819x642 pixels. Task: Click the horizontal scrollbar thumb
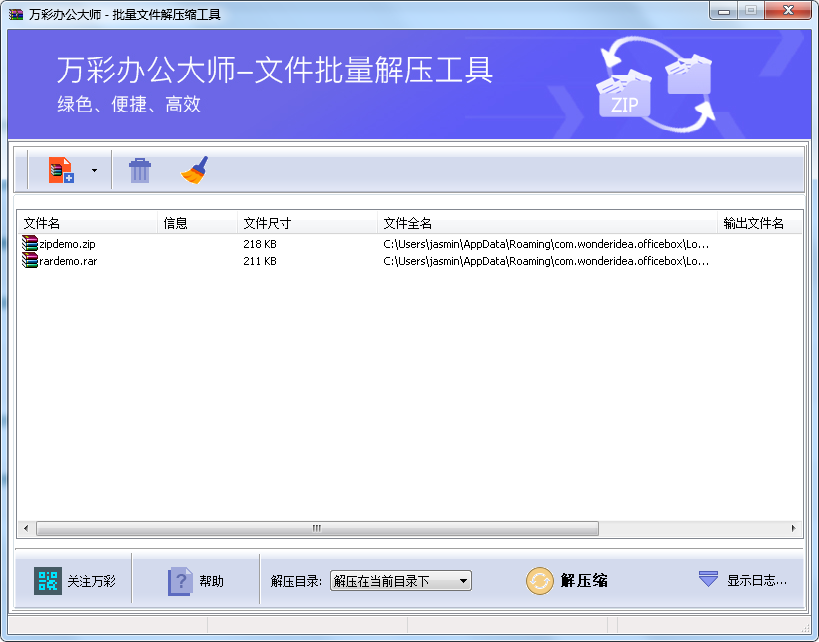[317, 529]
